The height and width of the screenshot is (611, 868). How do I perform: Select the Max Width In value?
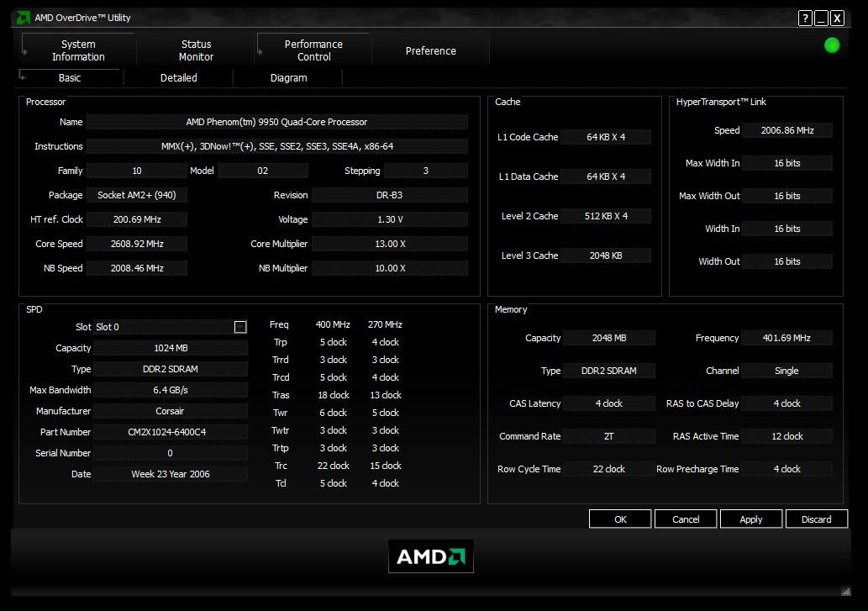787,163
